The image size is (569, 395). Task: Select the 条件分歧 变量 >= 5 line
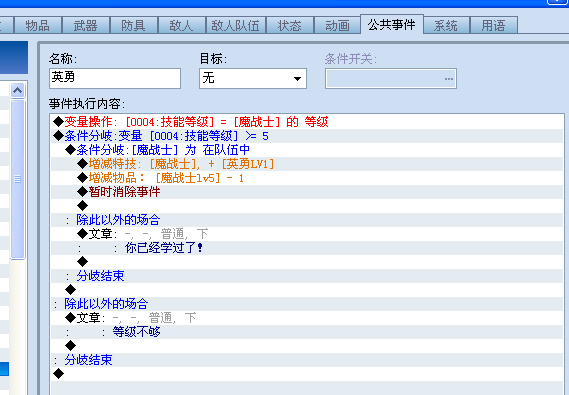click(x=307, y=136)
